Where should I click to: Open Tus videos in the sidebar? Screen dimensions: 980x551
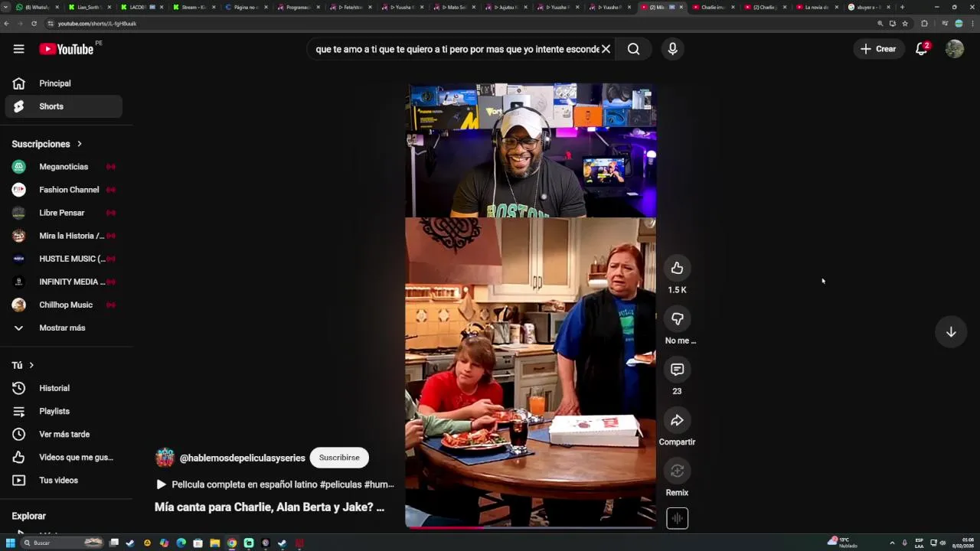(64, 480)
